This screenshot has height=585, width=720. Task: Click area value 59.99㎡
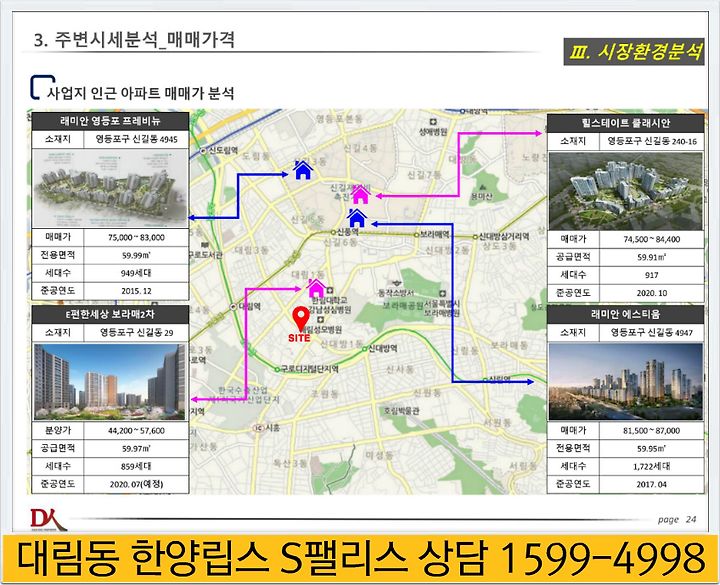136,255
